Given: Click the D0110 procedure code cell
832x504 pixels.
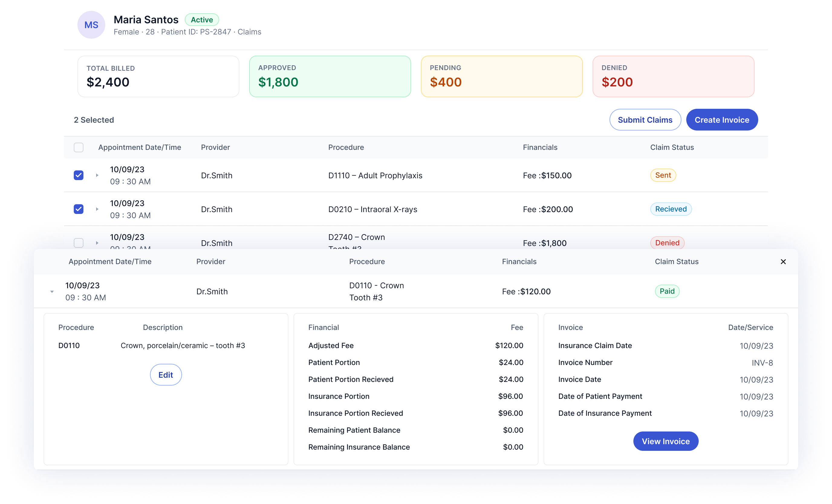Looking at the screenshot, I should 69,345.
